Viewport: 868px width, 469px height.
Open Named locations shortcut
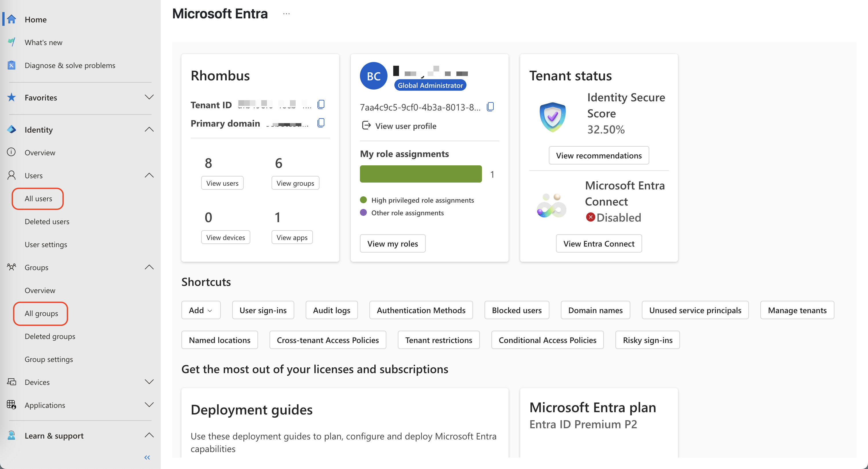(x=220, y=340)
